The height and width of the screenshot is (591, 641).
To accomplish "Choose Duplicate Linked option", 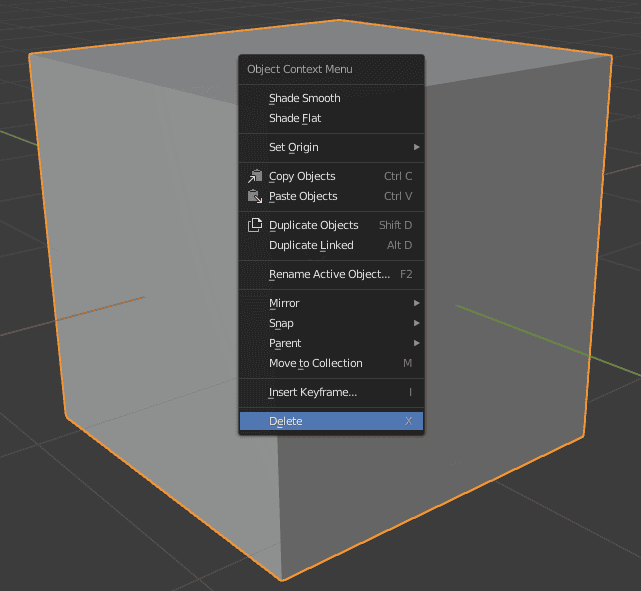I will (331, 245).
